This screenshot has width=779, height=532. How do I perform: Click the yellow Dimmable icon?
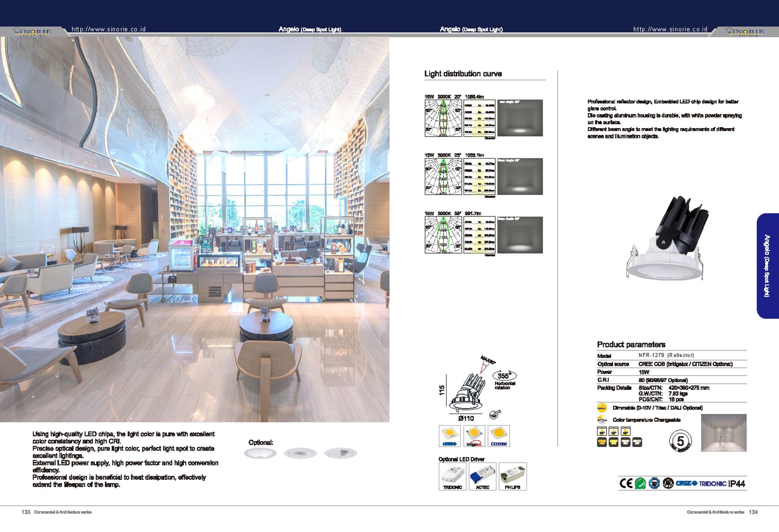tap(602, 408)
